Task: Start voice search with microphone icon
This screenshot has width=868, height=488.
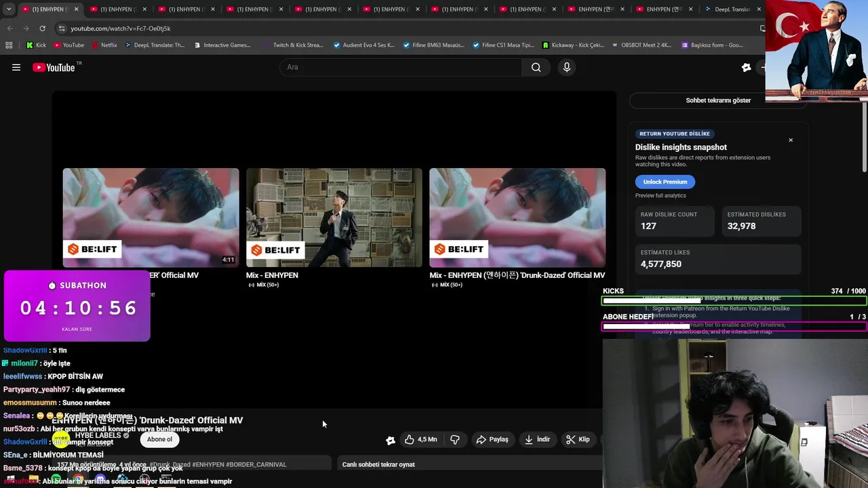Action: [x=567, y=67]
